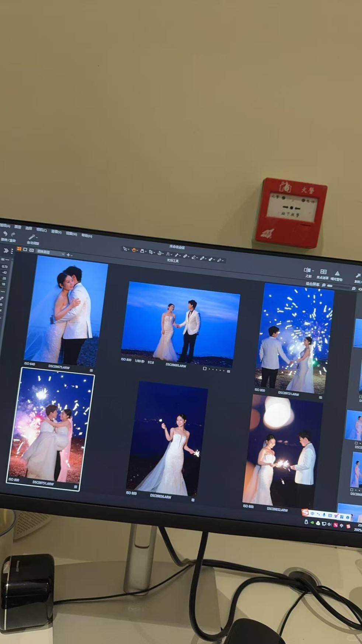Click the 1/80 shutter speed text
362x644 pixels.
pyautogui.click(x=139, y=361)
